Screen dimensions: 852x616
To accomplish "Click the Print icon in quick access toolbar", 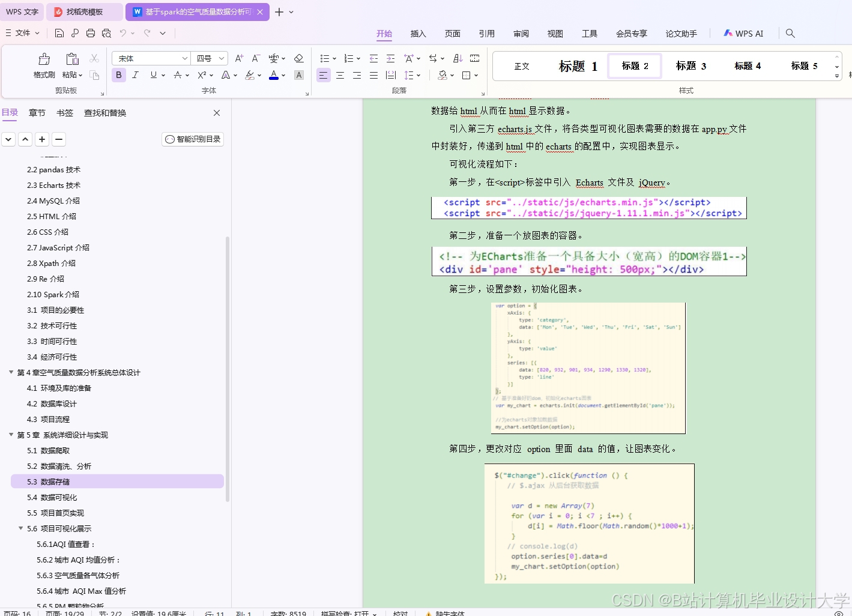I will click(x=91, y=33).
